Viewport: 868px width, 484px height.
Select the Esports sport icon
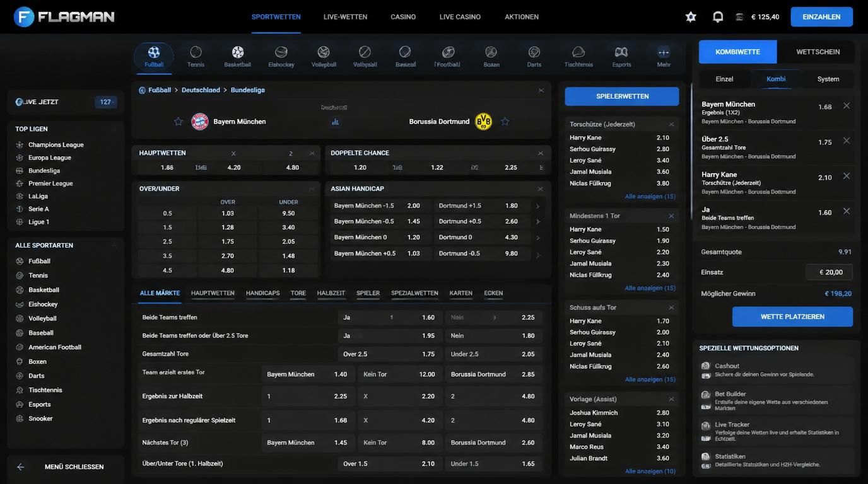pyautogui.click(x=621, y=56)
